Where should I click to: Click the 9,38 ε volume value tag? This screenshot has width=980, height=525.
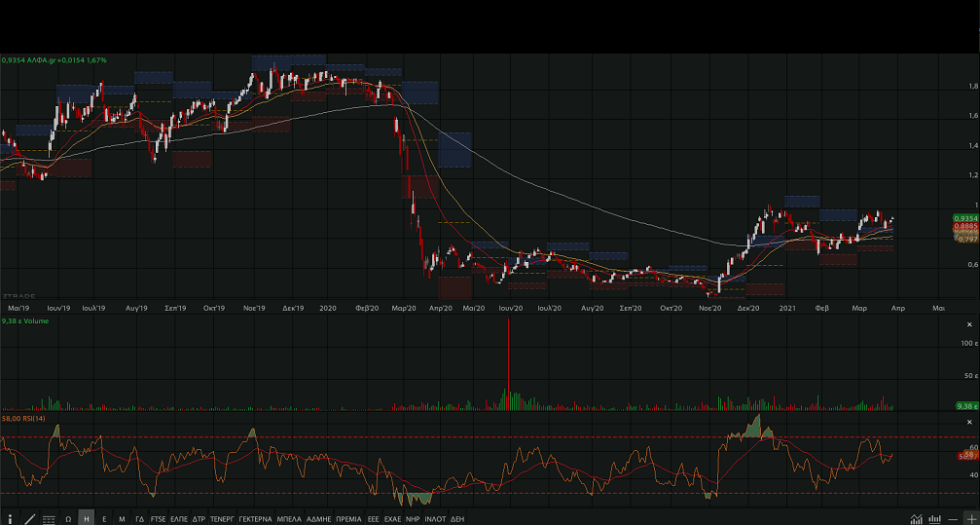point(967,406)
